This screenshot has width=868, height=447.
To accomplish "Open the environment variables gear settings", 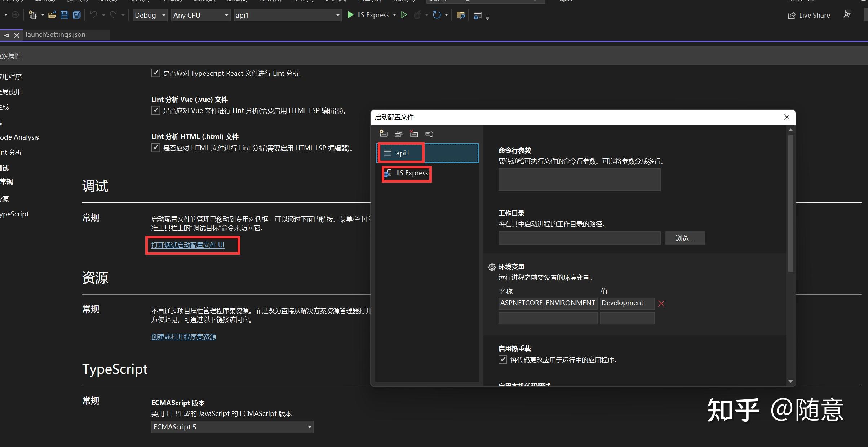I will (x=492, y=267).
